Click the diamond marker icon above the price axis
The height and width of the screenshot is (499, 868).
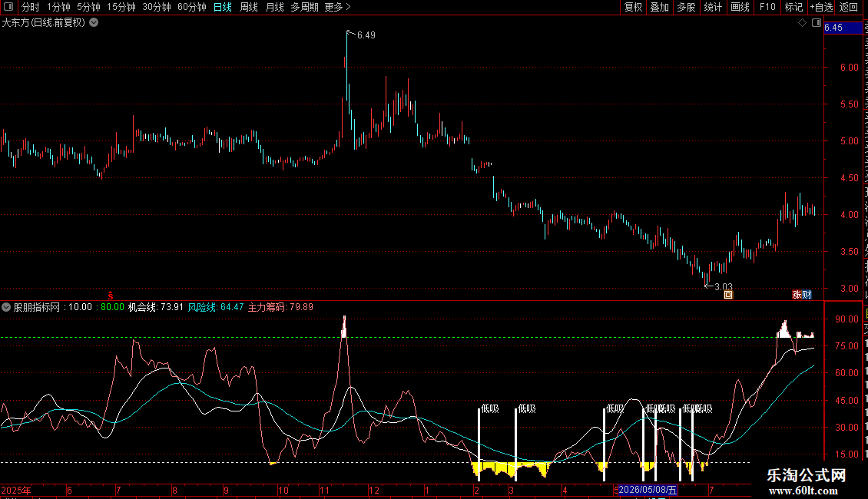pyautogui.click(x=802, y=23)
